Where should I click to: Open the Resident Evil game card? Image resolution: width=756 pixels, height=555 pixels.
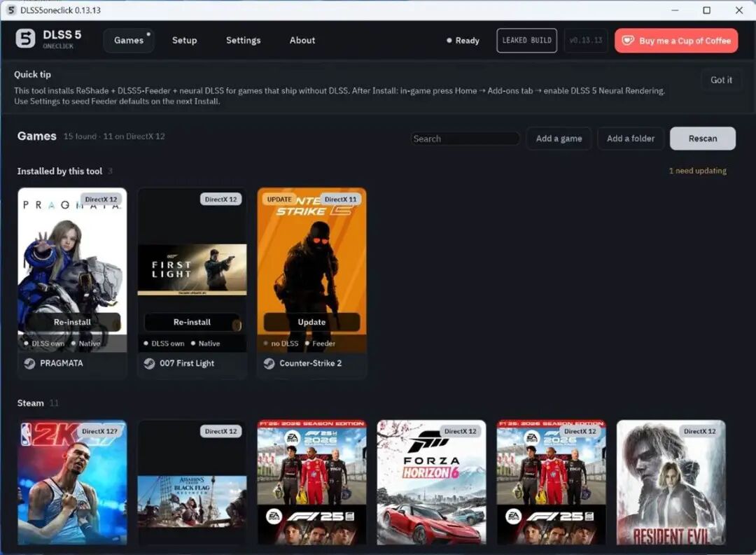click(671, 482)
